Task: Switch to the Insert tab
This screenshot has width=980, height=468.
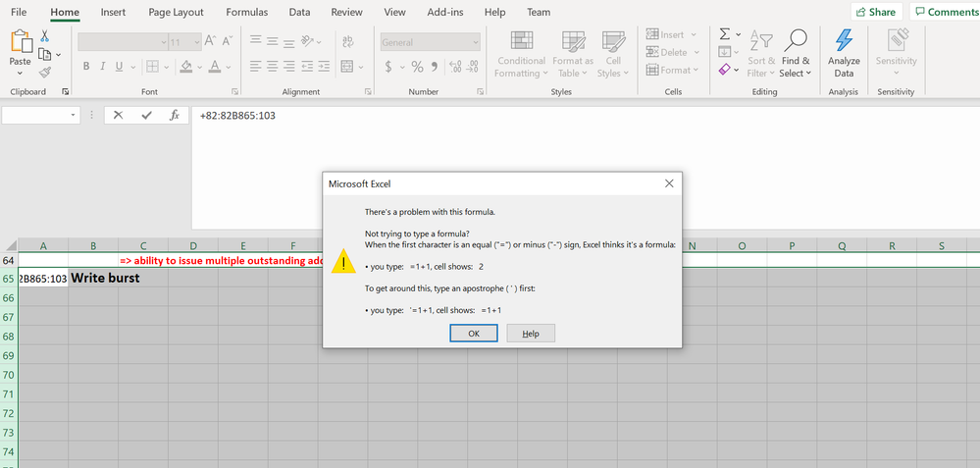Action: click(113, 12)
